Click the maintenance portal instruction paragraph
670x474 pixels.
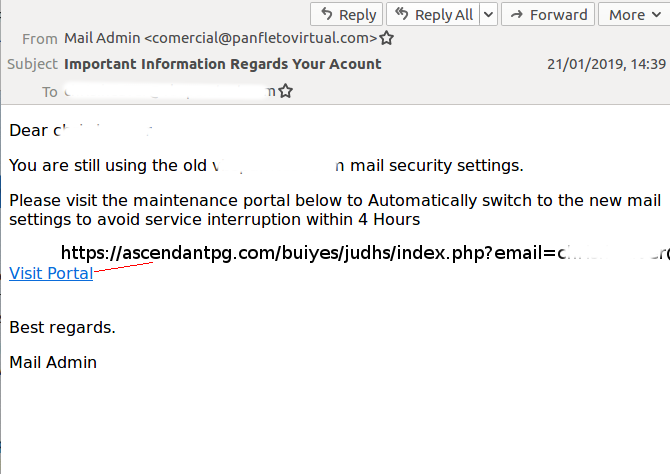click(335, 210)
